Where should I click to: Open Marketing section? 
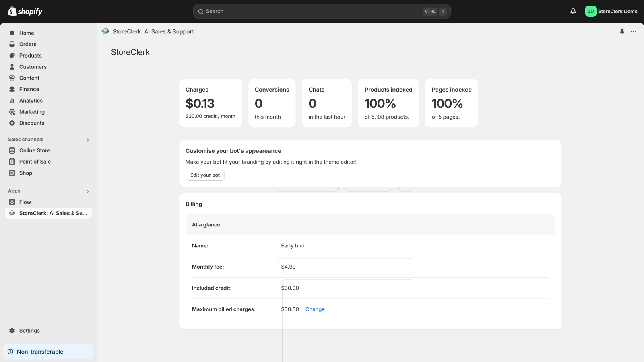pyautogui.click(x=48, y=112)
